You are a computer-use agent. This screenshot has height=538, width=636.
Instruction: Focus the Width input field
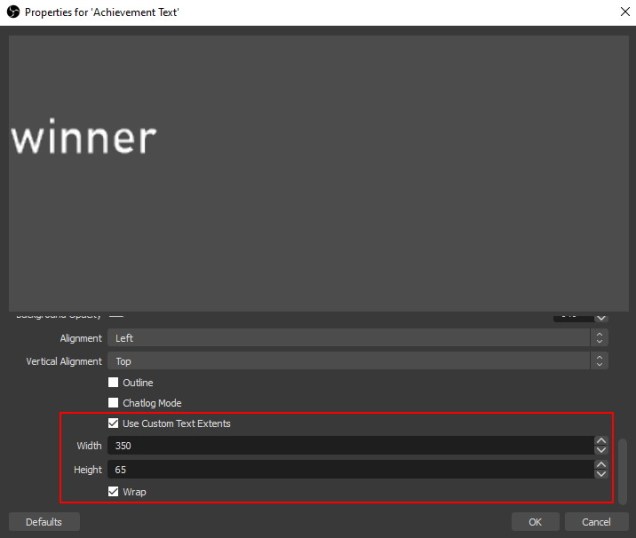tap(350, 445)
